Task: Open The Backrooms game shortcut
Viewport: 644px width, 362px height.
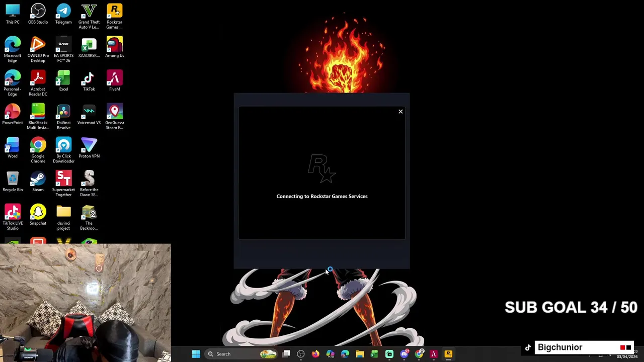Action: pyautogui.click(x=89, y=217)
